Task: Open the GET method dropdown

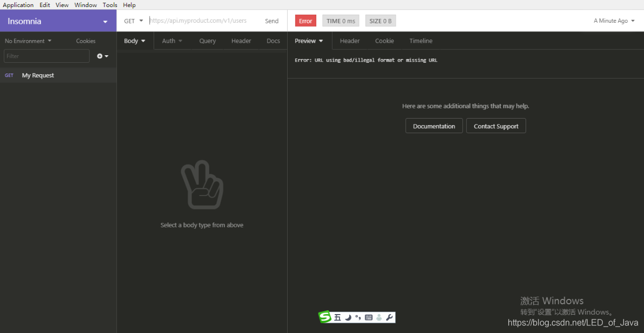Action: (134, 21)
